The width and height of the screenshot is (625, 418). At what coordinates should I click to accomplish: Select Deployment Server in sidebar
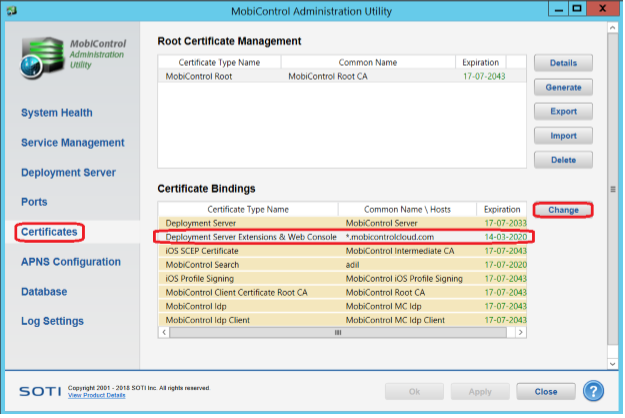coord(68,172)
